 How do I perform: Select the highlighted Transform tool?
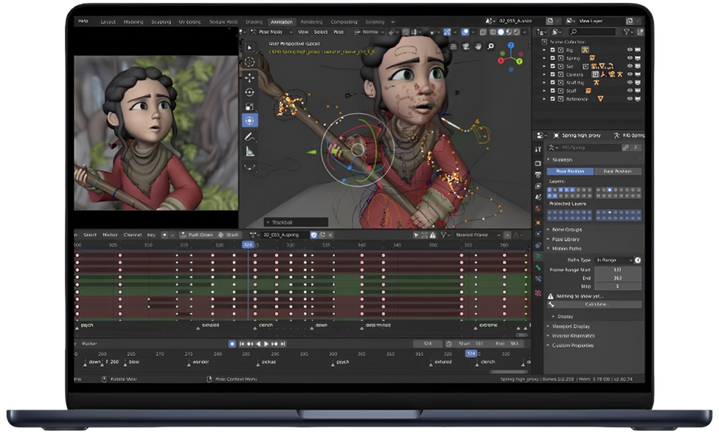(x=249, y=121)
